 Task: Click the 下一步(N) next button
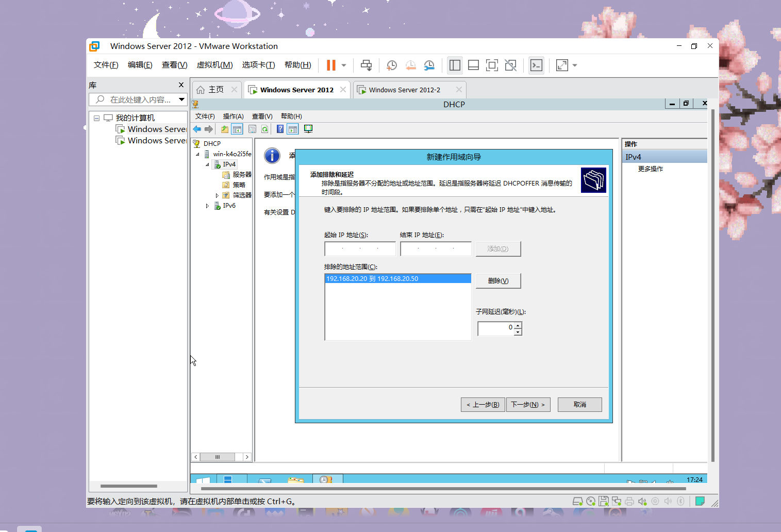click(x=528, y=405)
